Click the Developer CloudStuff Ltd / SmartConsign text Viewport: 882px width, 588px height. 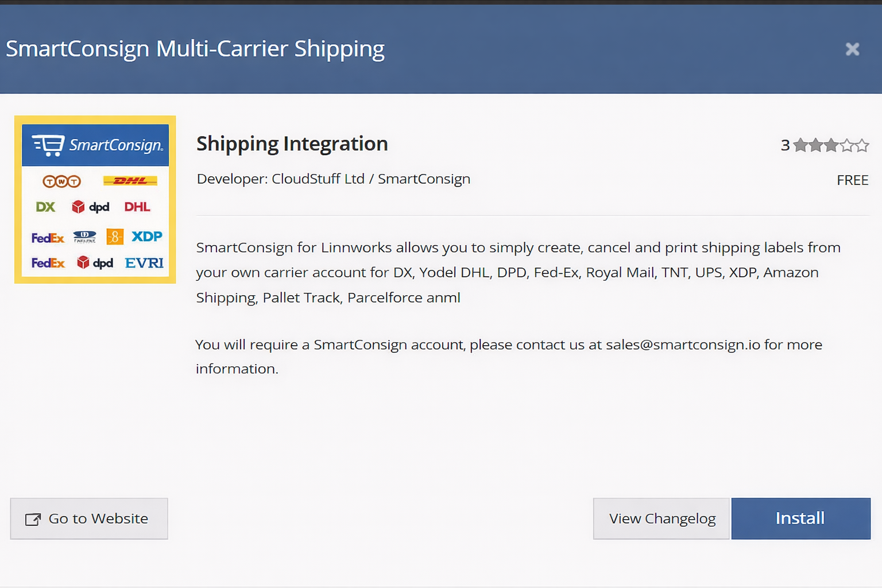coord(334,179)
